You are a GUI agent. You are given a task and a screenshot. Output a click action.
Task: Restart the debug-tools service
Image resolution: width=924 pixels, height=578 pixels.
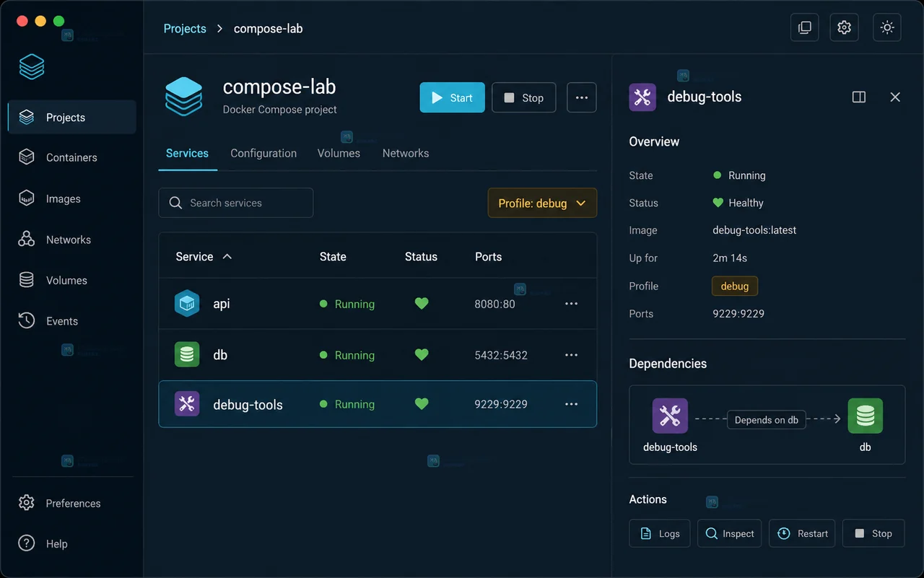point(802,533)
